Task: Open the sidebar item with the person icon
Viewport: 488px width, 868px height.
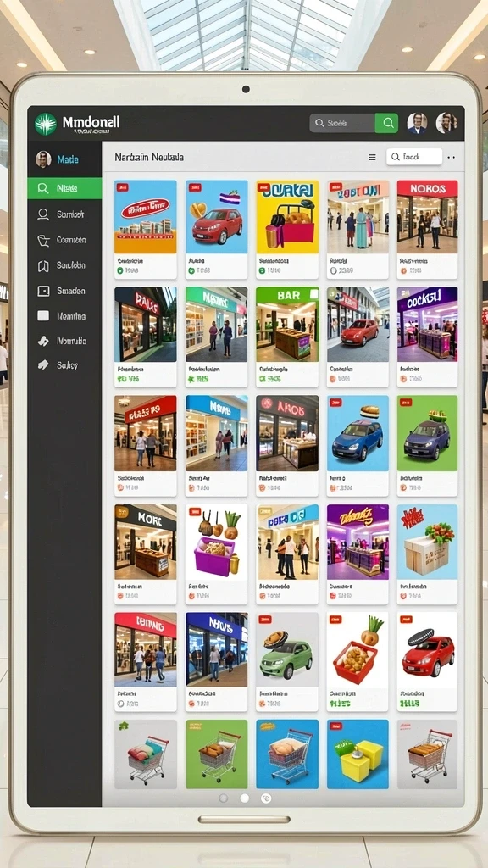Action: pyautogui.click(x=64, y=214)
